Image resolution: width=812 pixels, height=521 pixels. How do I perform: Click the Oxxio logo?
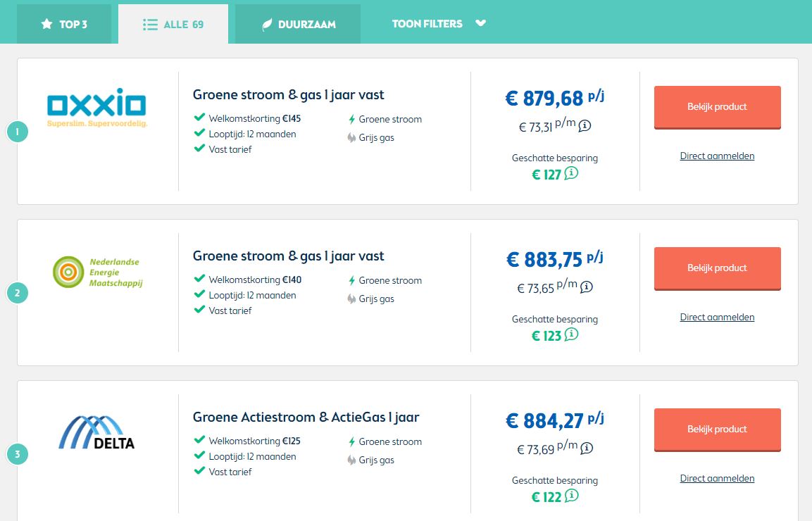coord(97,107)
